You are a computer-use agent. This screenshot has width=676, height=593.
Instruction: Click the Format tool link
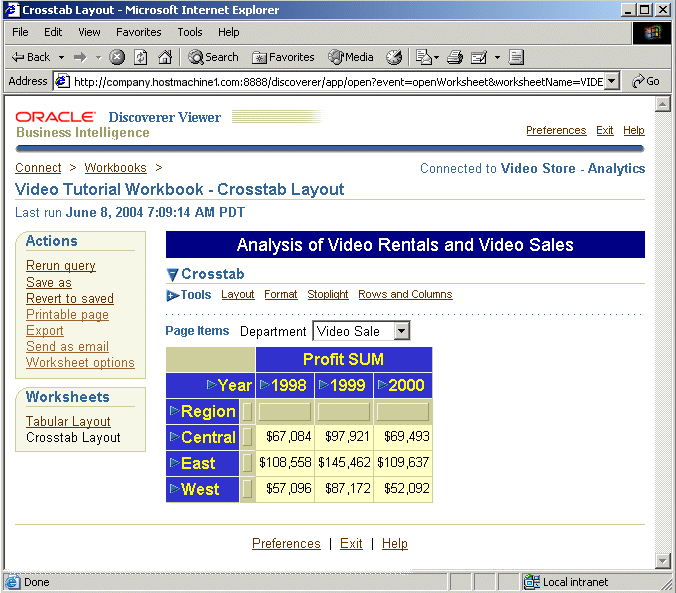281,295
